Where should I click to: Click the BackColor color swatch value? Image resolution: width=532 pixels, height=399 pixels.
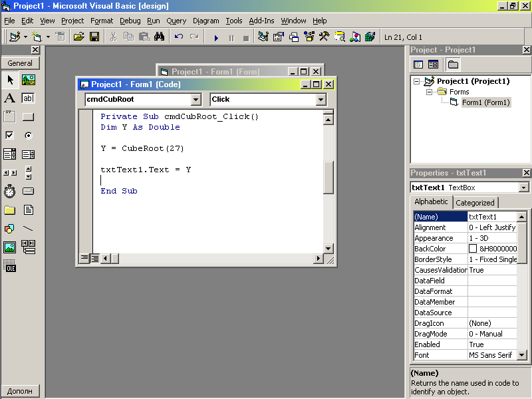pos(473,249)
